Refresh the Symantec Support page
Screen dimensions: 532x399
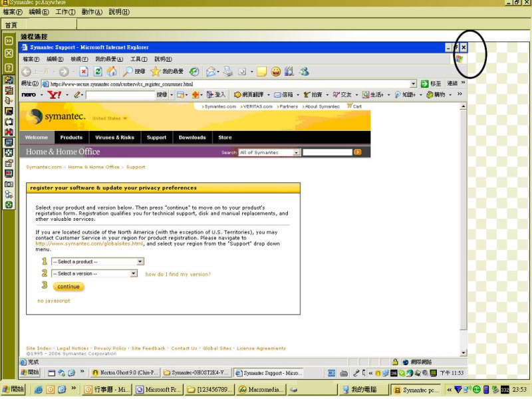98,72
